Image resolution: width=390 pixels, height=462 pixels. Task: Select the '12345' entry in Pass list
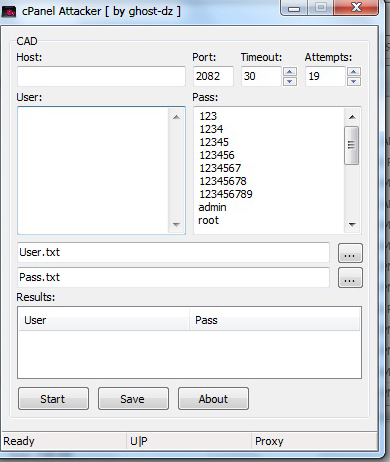pos(214,142)
